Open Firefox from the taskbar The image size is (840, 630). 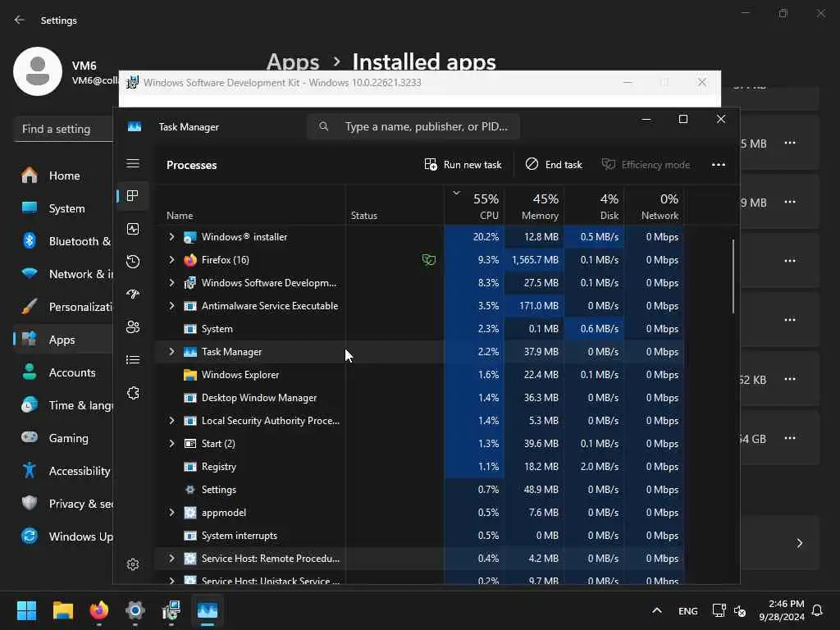(x=99, y=610)
